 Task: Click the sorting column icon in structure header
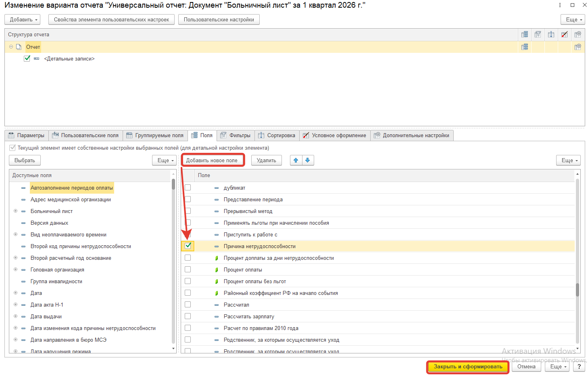click(551, 35)
